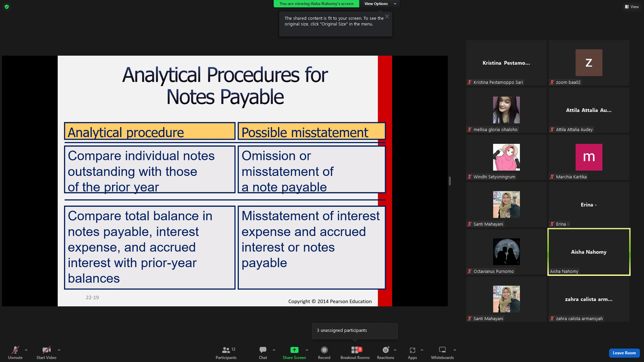Open the Apps panel
This screenshot has height=362, width=644.
tap(412, 353)
